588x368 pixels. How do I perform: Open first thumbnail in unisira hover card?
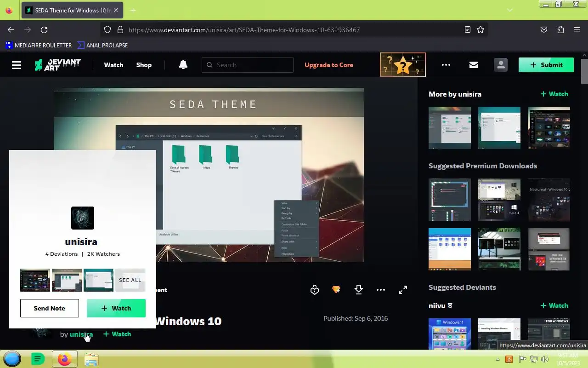[x=35, y=280]
